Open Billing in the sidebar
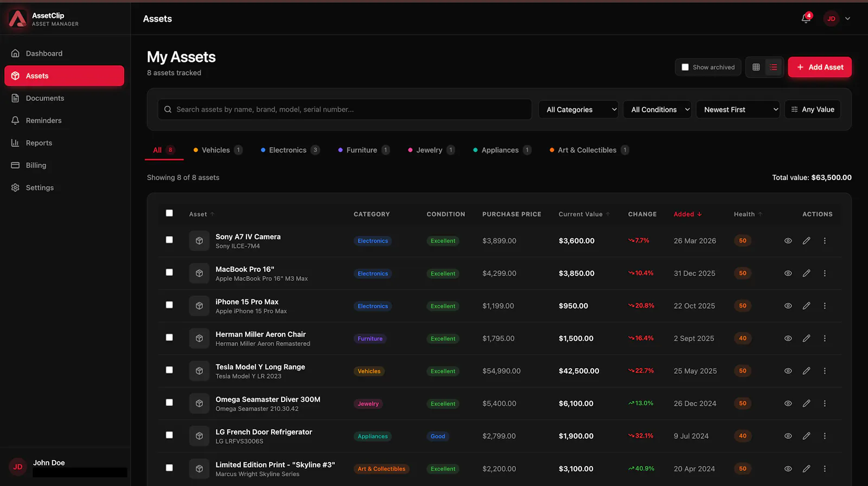The width and height of the screenshot is (868, 486). coord(64,165)
